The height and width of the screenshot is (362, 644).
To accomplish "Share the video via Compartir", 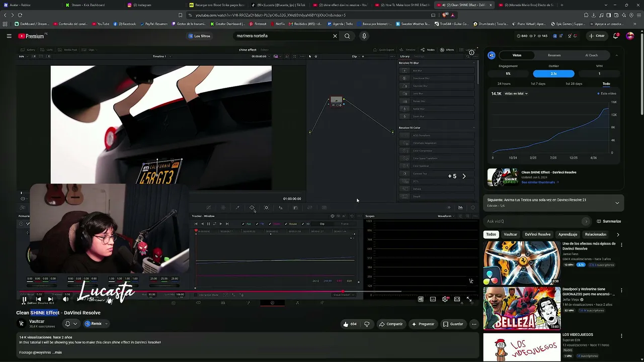I will point(391,324).
